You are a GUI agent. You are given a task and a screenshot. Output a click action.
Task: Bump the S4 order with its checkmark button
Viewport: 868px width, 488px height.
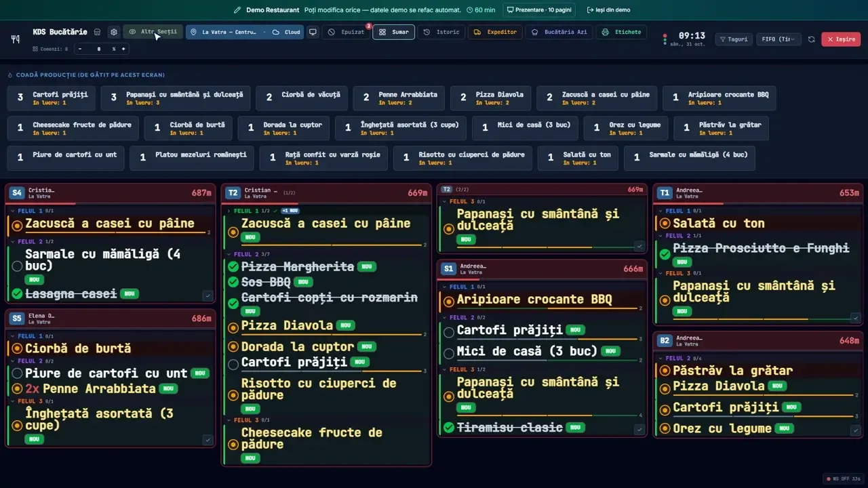(208, 296)
